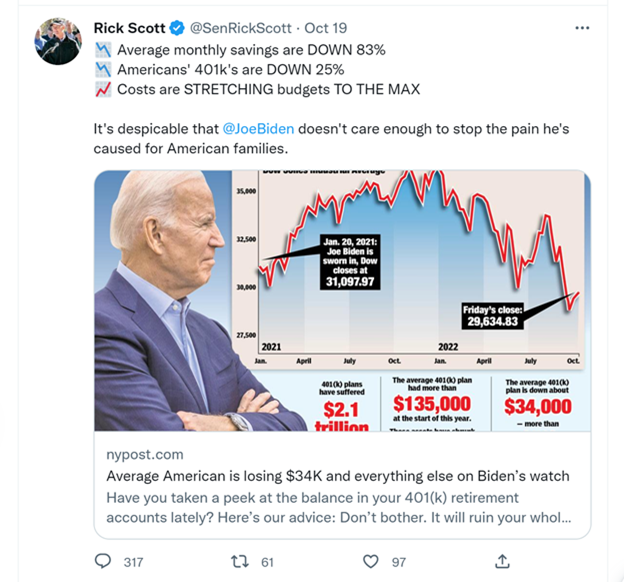Click the 401(k) article description text

[x=340, y=507]
